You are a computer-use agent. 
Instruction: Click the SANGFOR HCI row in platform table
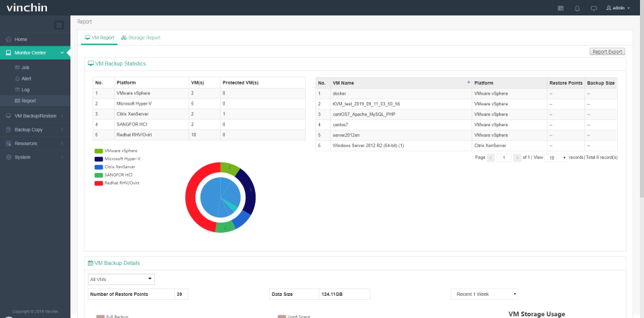click(199, 125)
